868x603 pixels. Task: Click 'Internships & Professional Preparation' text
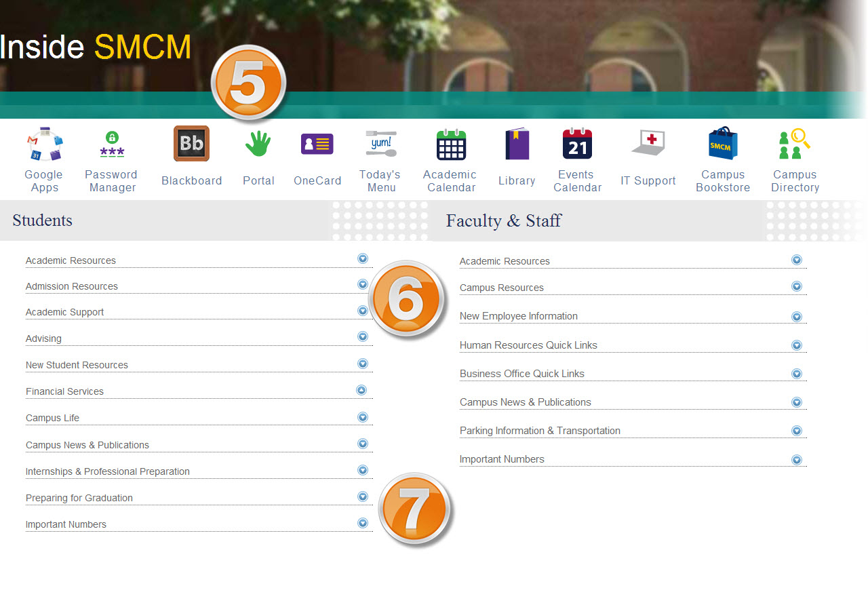[x=108, y=471]
